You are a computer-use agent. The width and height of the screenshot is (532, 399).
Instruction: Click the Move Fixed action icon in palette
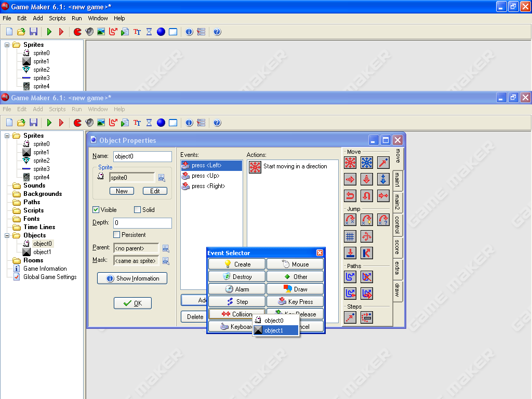[350, 163]
